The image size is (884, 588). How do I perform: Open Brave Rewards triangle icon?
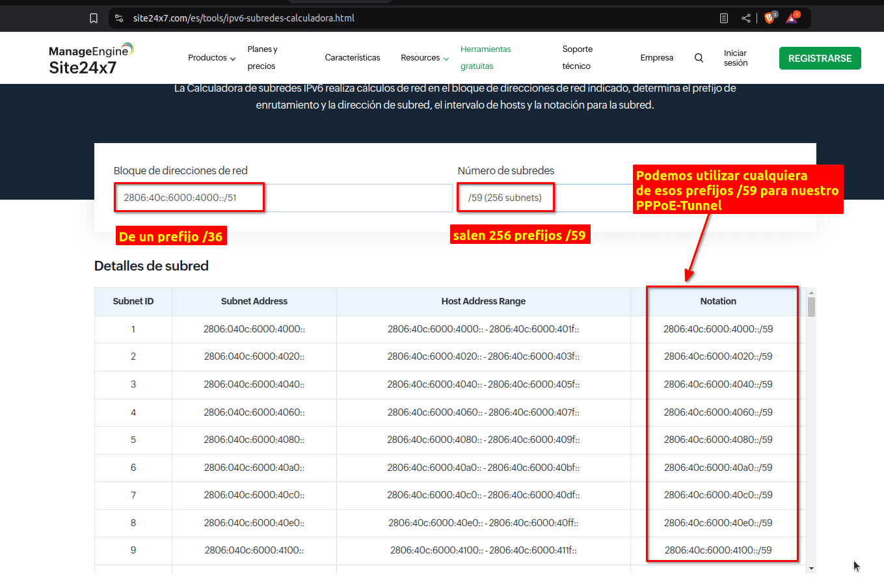(x=792, y=18)
